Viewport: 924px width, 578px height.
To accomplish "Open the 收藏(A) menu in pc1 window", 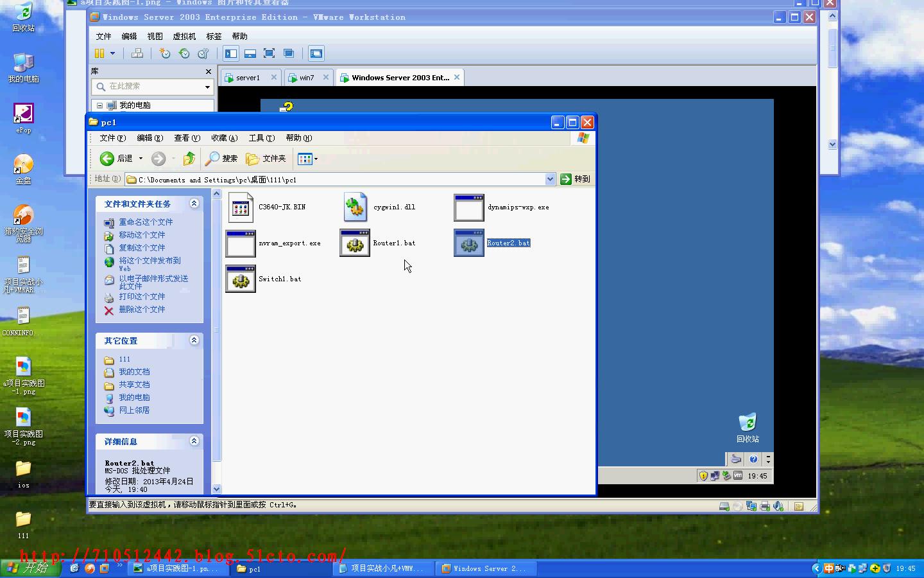I will click(x=224, y=138).
